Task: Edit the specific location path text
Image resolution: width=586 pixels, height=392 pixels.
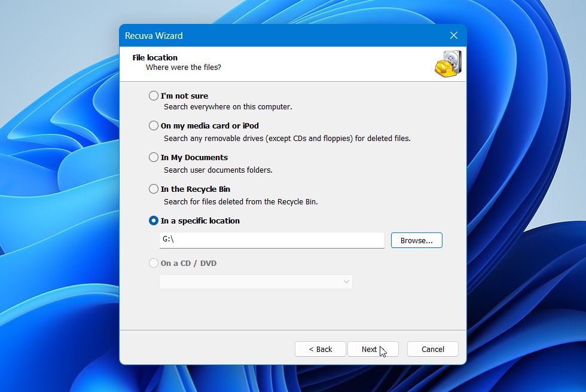Action: coord(271,240)
